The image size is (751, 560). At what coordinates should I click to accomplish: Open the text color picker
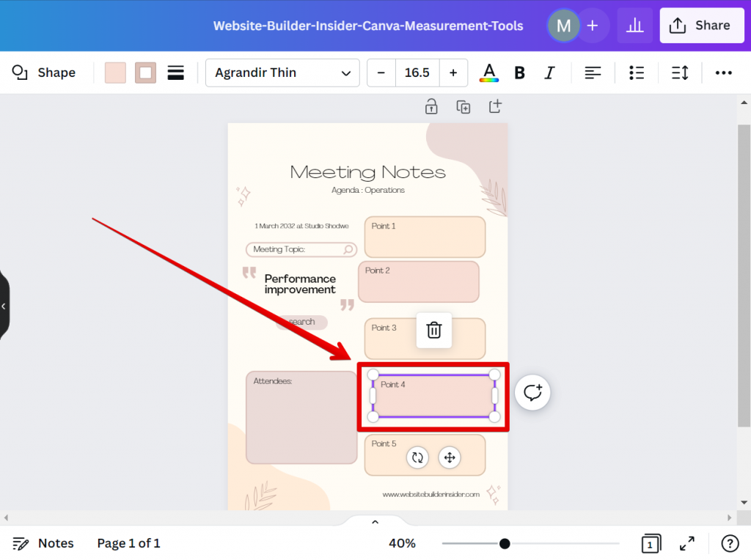488,72
